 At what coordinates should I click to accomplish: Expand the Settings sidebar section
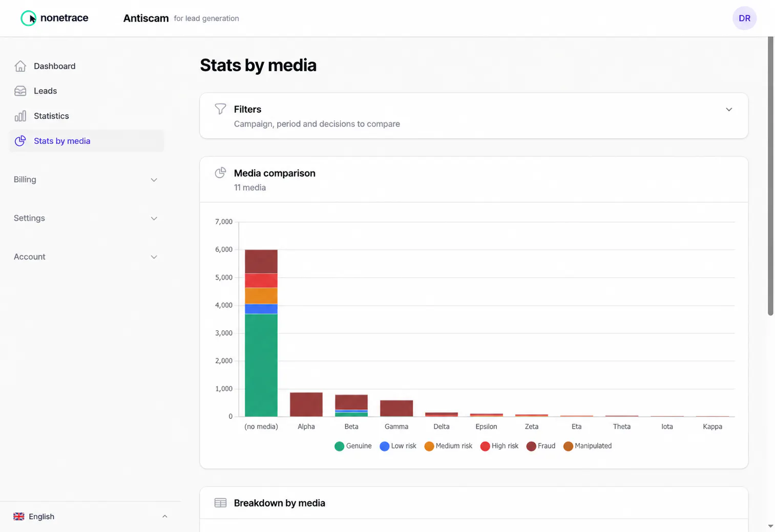86,218
